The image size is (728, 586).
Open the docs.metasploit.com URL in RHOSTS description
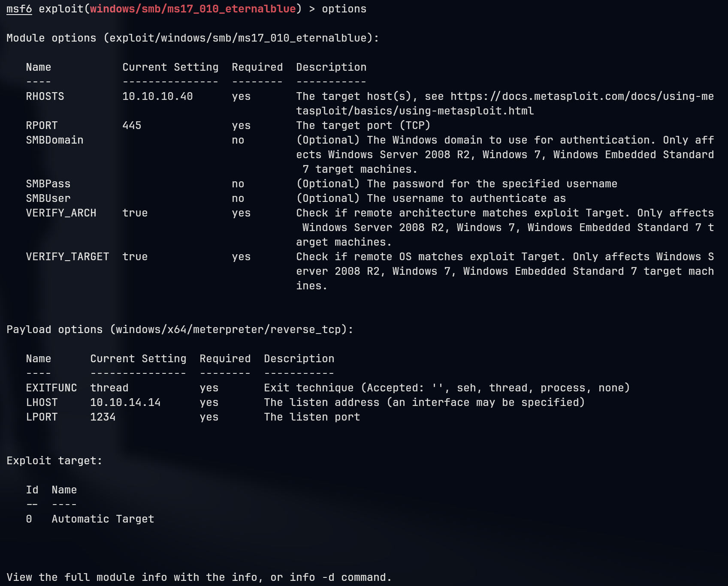tap(505, 104)
